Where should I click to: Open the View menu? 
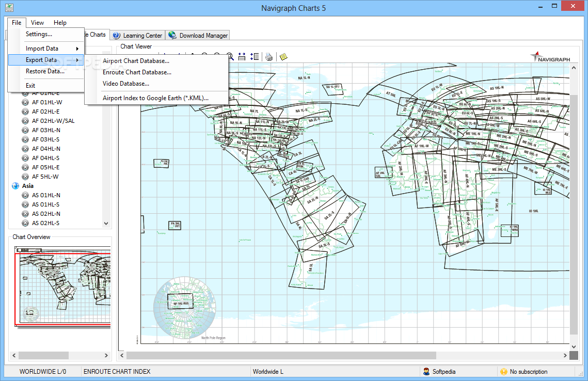37,23
